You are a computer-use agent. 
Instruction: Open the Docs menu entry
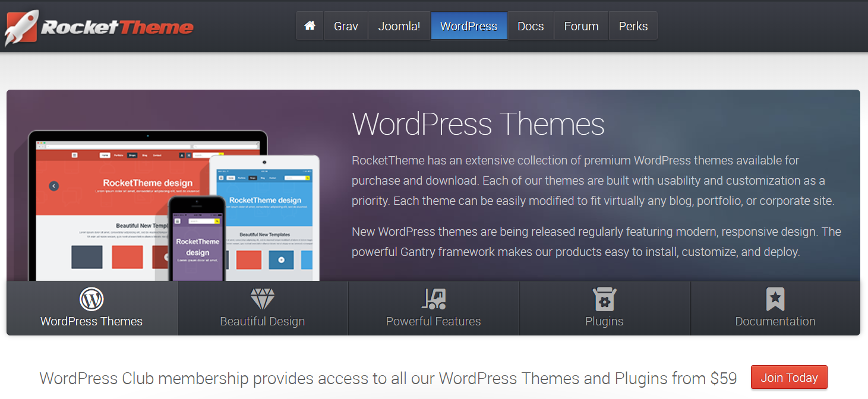pos(530,26)
